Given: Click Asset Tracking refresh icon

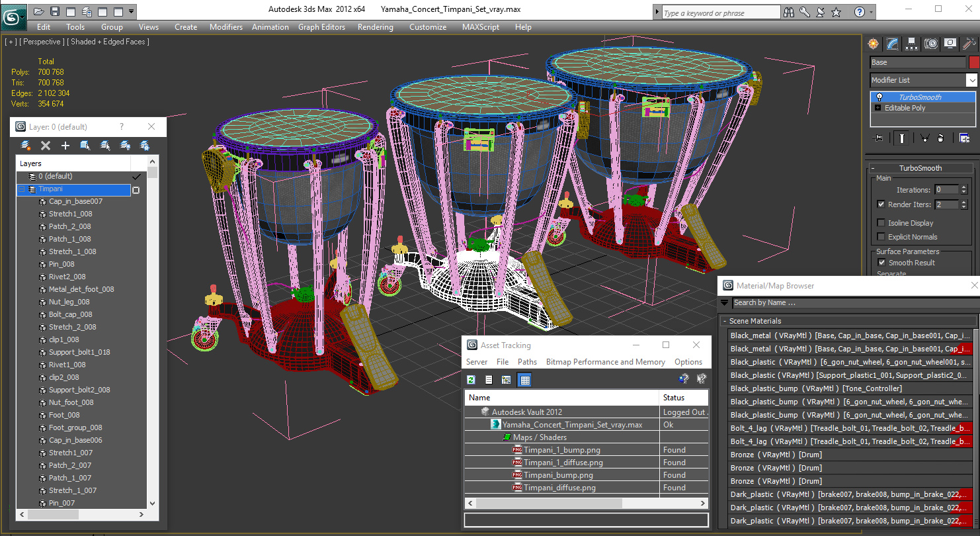Looking at the screenshot, I should [x=471, y=380].
